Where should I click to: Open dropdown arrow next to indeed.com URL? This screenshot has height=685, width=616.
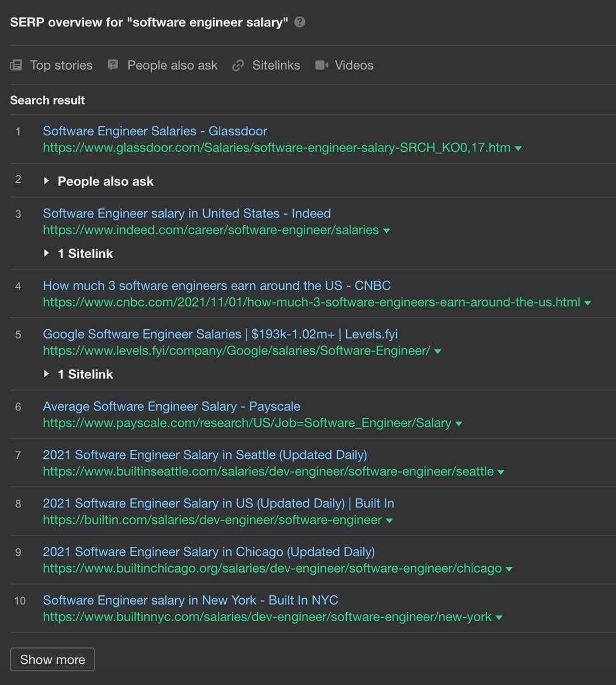click(x=386, y=231)
